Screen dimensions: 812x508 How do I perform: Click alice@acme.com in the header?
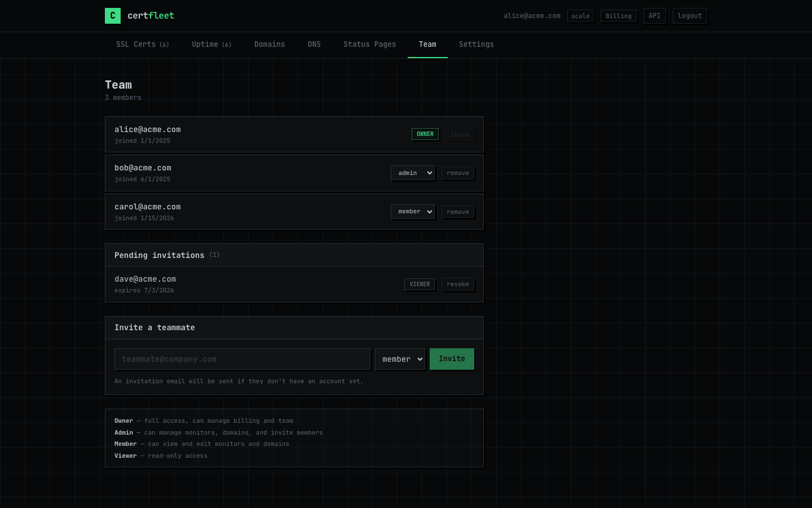[532, 16]
